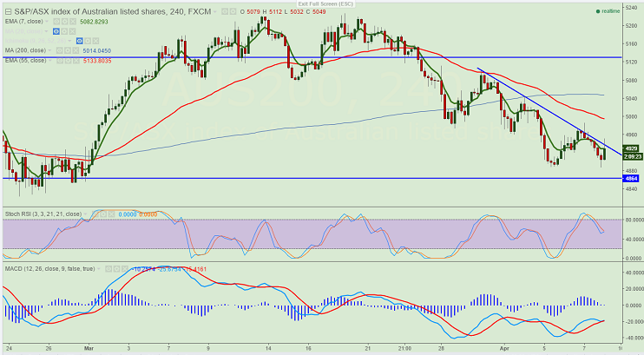The height and width of the screenshot is (355, 644).
Task: Click the 21:00 label on the time axis
Action: pos(404,348)
